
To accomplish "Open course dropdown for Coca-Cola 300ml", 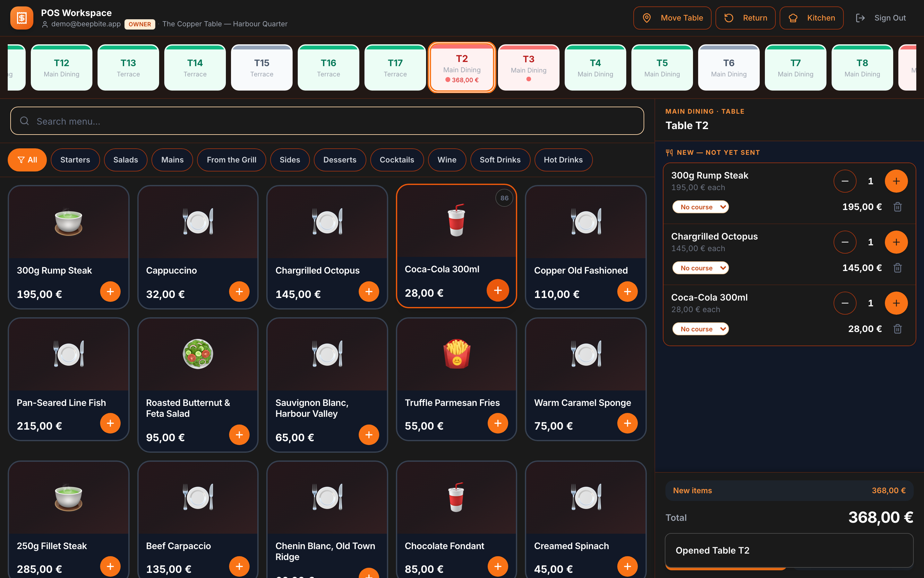I will coord(700,329).
